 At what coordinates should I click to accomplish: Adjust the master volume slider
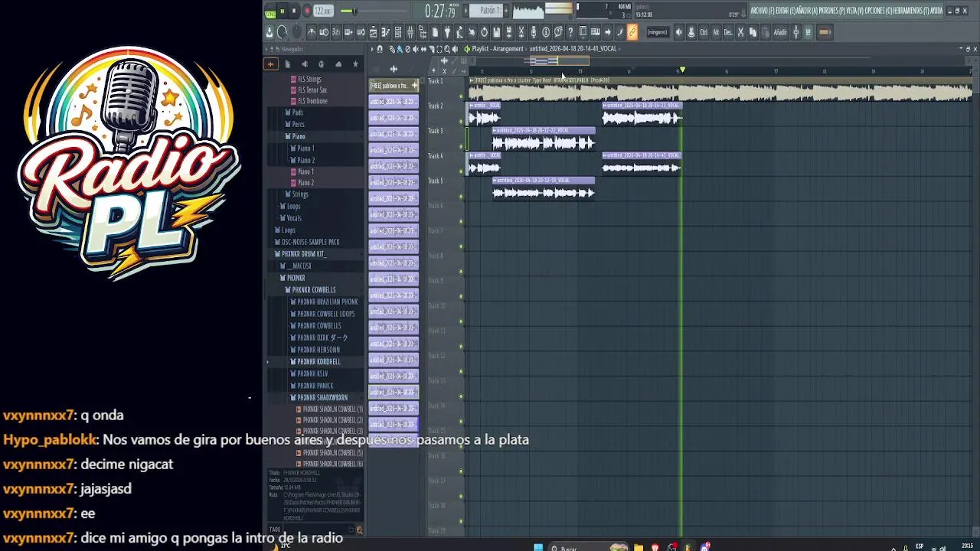[354, 11]
